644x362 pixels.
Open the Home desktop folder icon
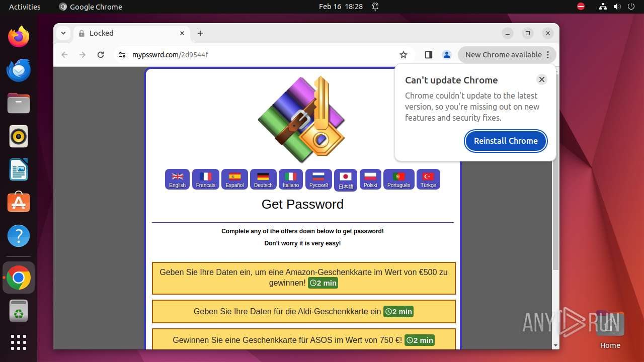click(610, 329)
